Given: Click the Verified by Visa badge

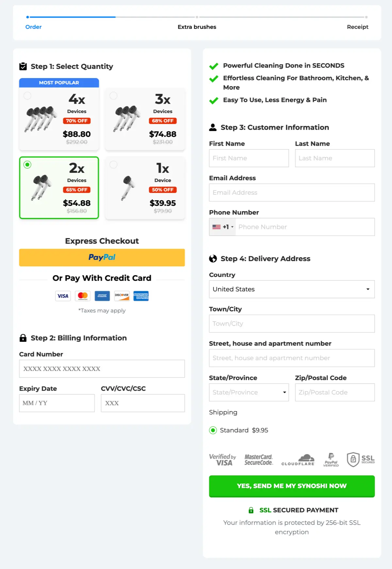Looking at the screenshot, I should pyautogui.click(x=222, y=460).
